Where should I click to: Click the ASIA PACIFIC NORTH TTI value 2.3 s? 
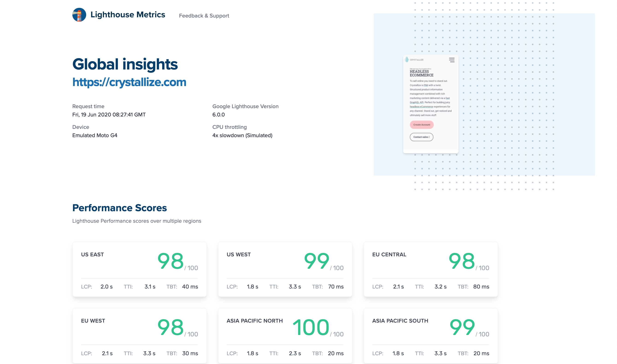(295, 353)
